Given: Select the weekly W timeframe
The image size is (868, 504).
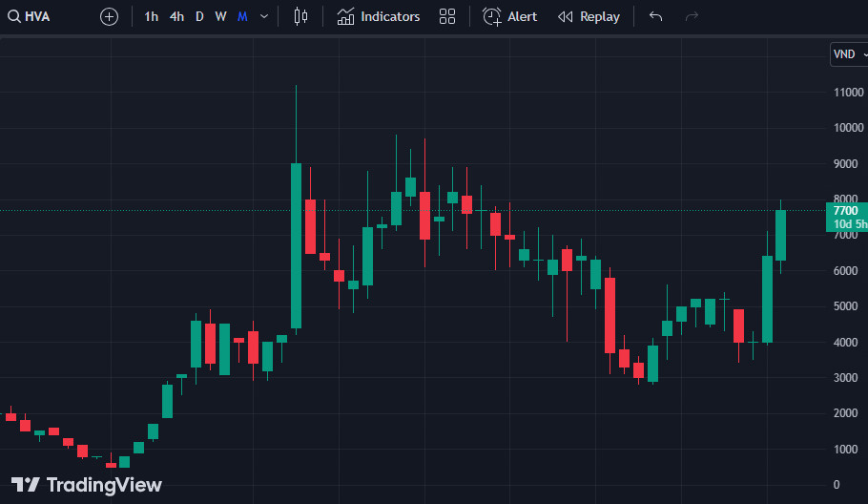Looking at the screenshot, I should tap(220, 16).
